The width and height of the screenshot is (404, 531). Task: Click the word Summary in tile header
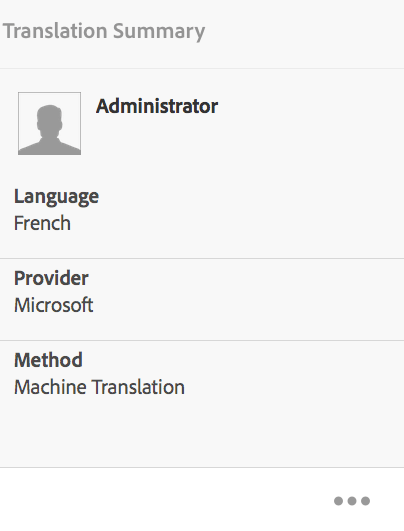159,32
